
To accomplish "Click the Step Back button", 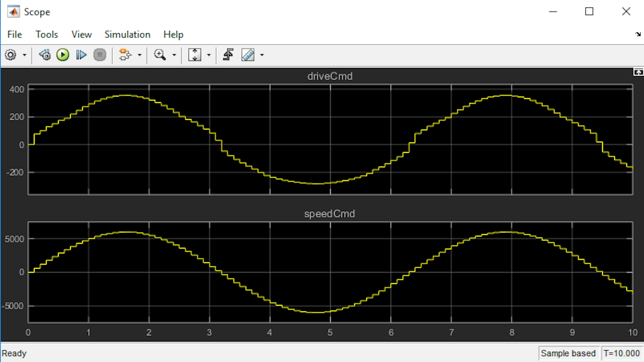I will pyautogui.click(x=45, y=55).
